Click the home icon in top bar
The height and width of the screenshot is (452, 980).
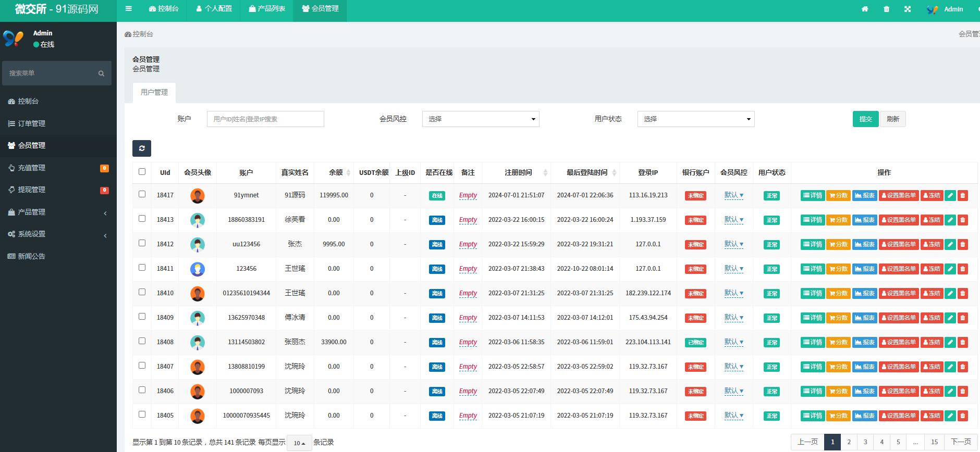pos(865,9)
